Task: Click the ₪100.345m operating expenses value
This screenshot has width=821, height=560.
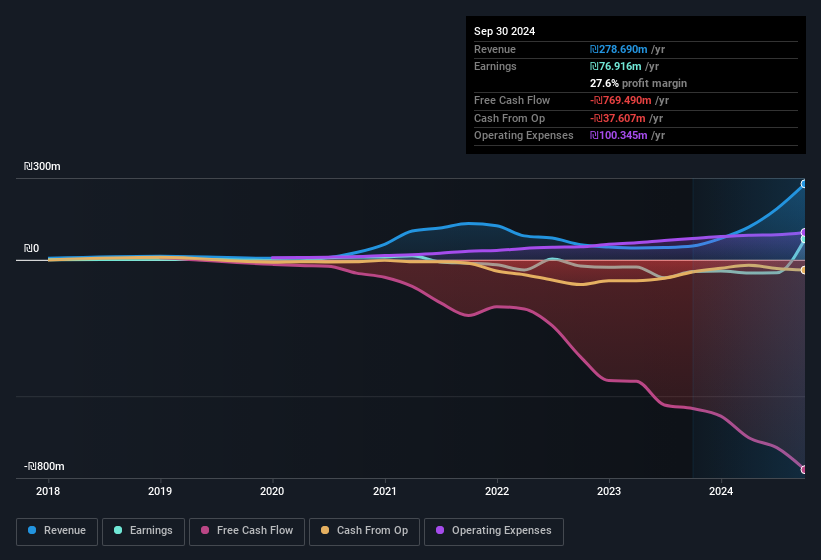Action: (618, 136)
